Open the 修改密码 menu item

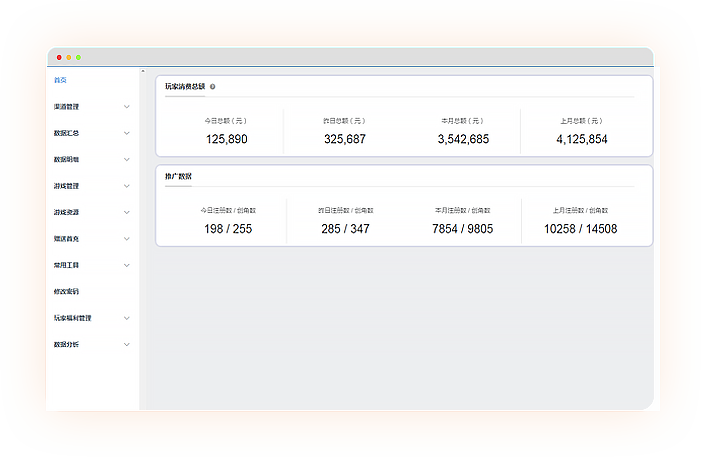tap(66, 292)
